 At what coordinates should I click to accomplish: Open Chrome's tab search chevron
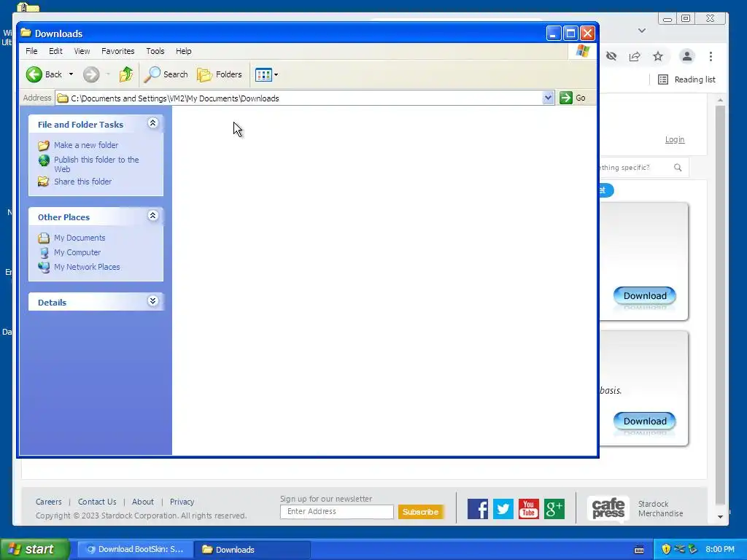[642, 31]
